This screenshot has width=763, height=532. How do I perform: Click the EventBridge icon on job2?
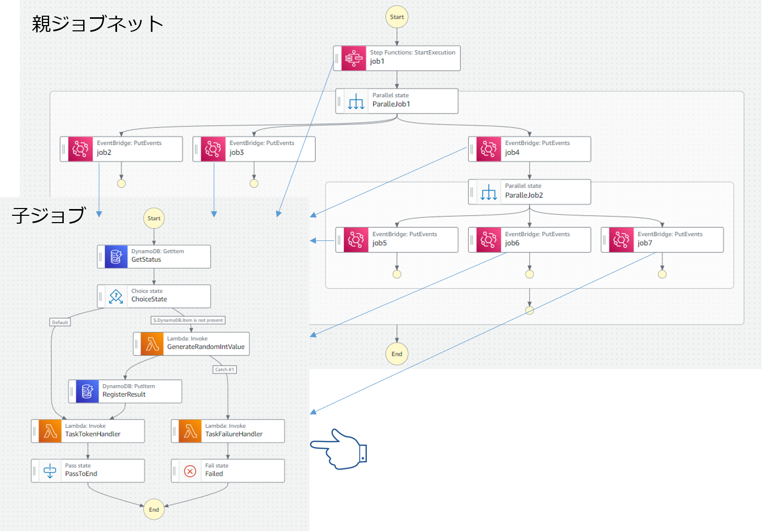pyautogui.click(x=80, y=149)
